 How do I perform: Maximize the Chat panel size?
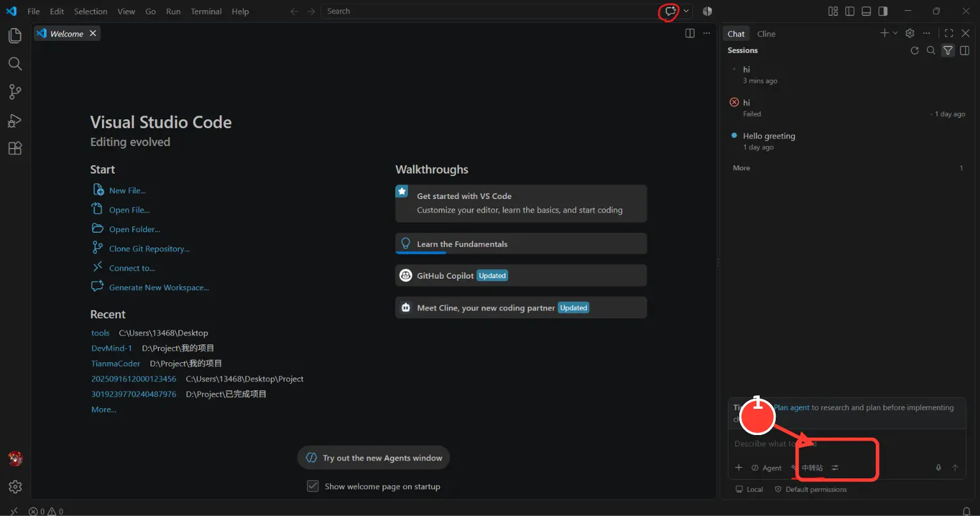pyautogui.click(x=948, y=33)
